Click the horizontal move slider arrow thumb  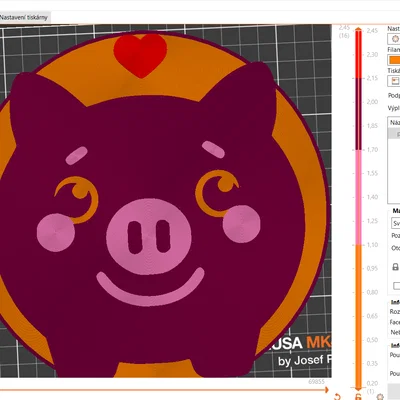tap(326, 390)
